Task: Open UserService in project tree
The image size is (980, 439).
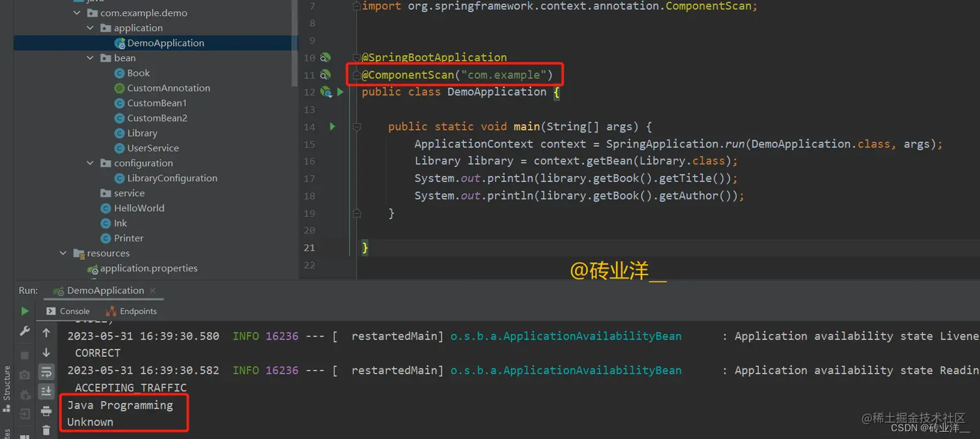Action: 153,148
